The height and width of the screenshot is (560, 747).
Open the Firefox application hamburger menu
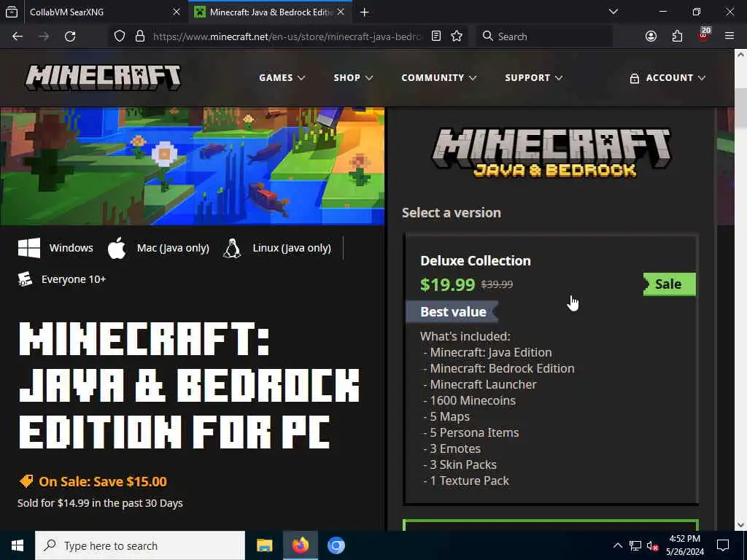[729, 36]
